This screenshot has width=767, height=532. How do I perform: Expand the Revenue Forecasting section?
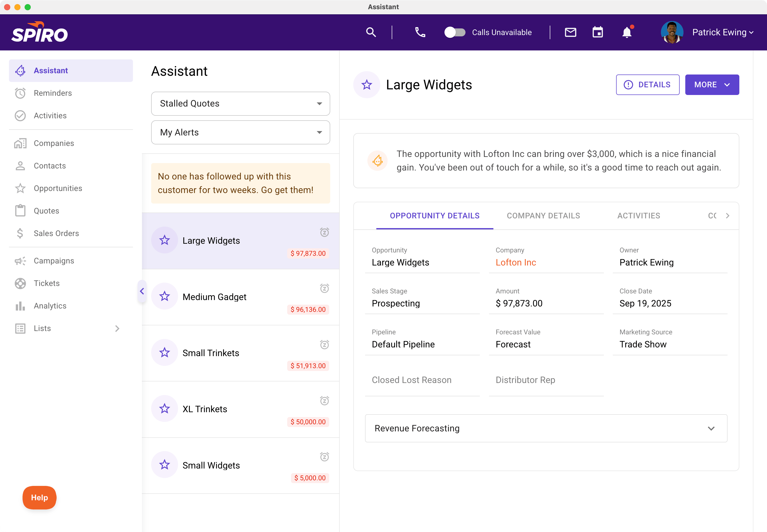pos(546,428)
